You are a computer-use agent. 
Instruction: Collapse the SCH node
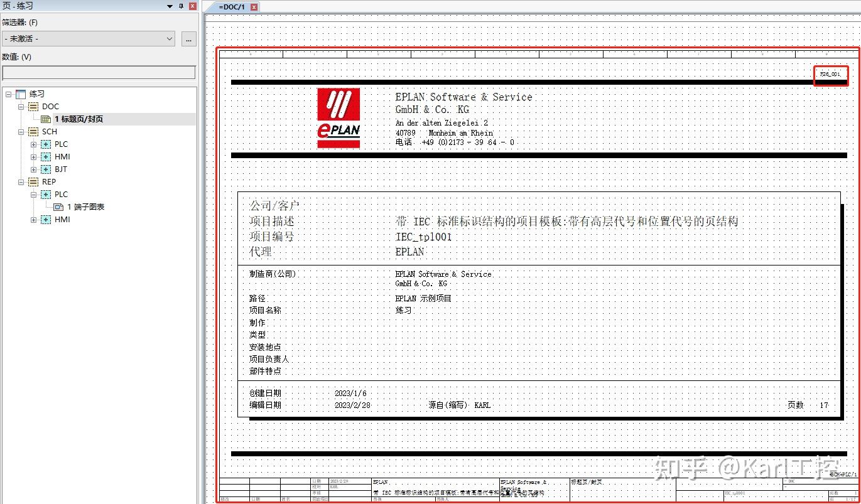pyautogui.click(x=21, y=132)
